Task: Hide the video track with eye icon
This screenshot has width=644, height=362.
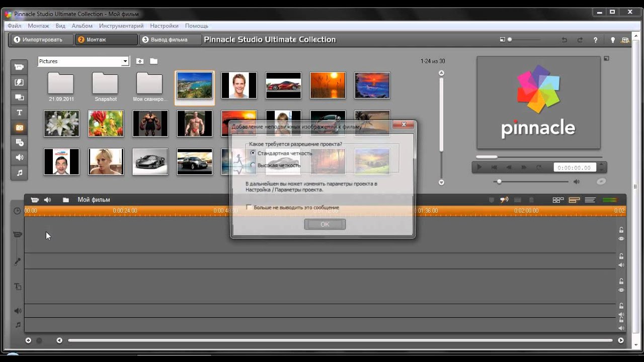Action: [x=621, y=239]
